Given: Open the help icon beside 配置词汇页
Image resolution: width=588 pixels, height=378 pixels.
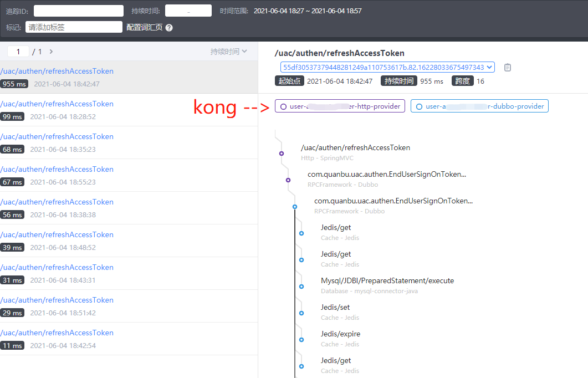Looking at the screenshot, I should click(169, 28).
